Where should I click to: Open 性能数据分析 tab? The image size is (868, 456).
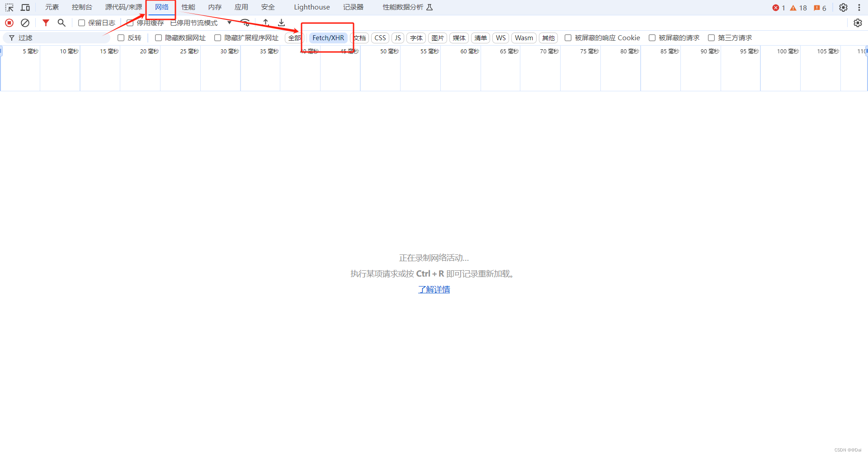click(408, 7)
